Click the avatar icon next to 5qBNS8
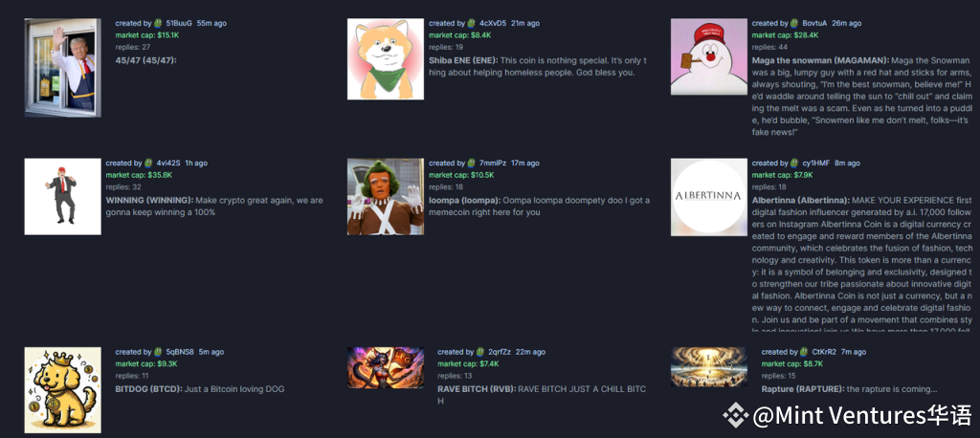The image size is (980, 438). click(158, 352)
